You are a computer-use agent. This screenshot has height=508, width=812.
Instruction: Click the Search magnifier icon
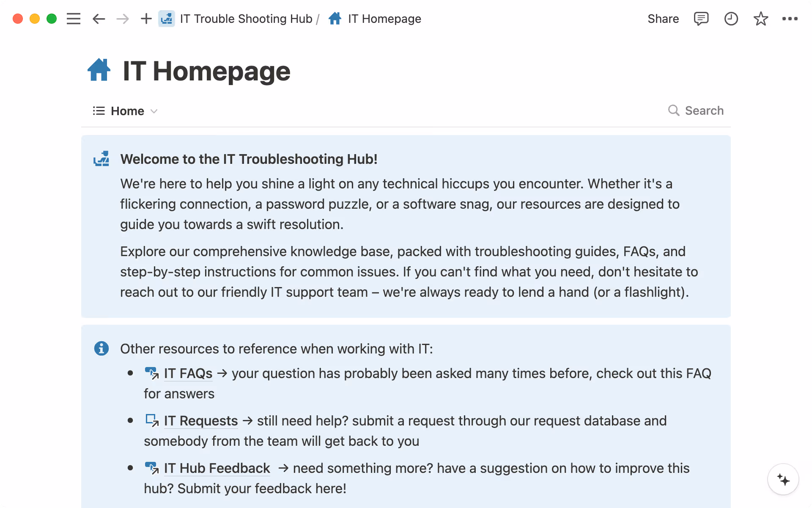[x=674, y=110]
